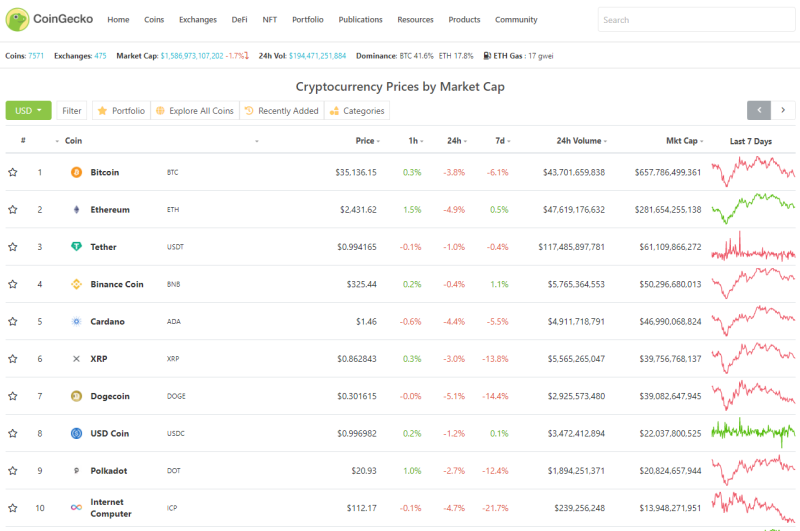Click Explore All Coins button
This screenshot has height=531, width=800.
click(x=195, y=111)
